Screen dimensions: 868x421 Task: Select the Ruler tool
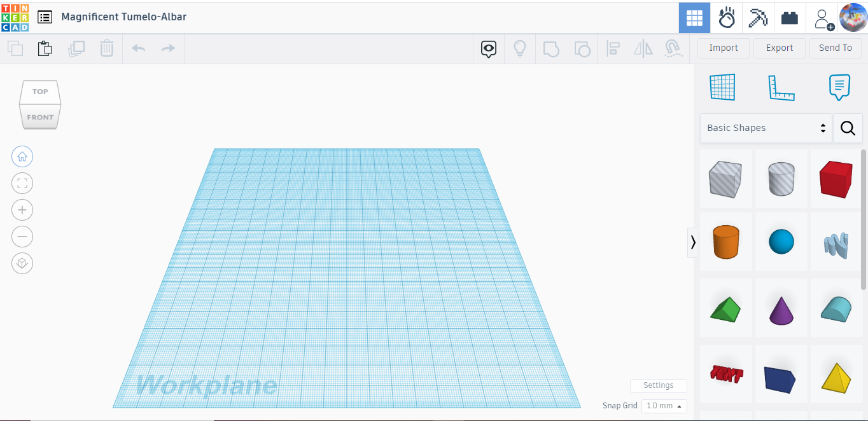pyautogui.click(x=781, y=88)
